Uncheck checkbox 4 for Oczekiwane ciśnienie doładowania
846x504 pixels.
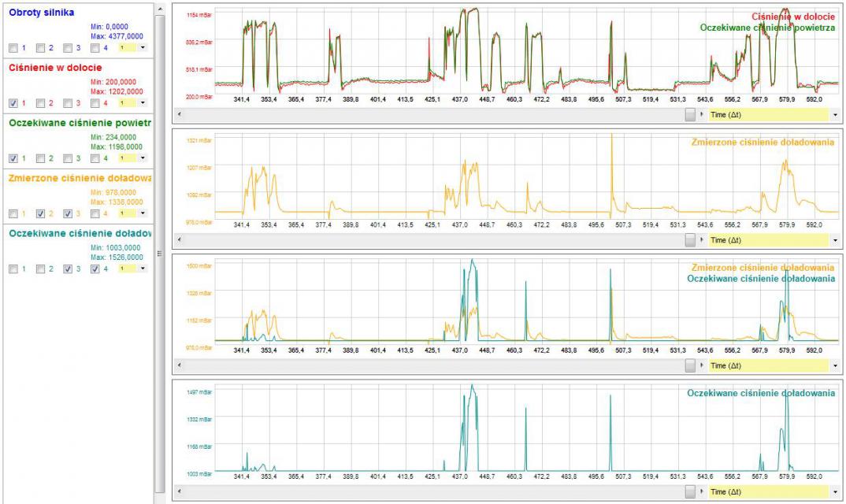coord(95,269)
